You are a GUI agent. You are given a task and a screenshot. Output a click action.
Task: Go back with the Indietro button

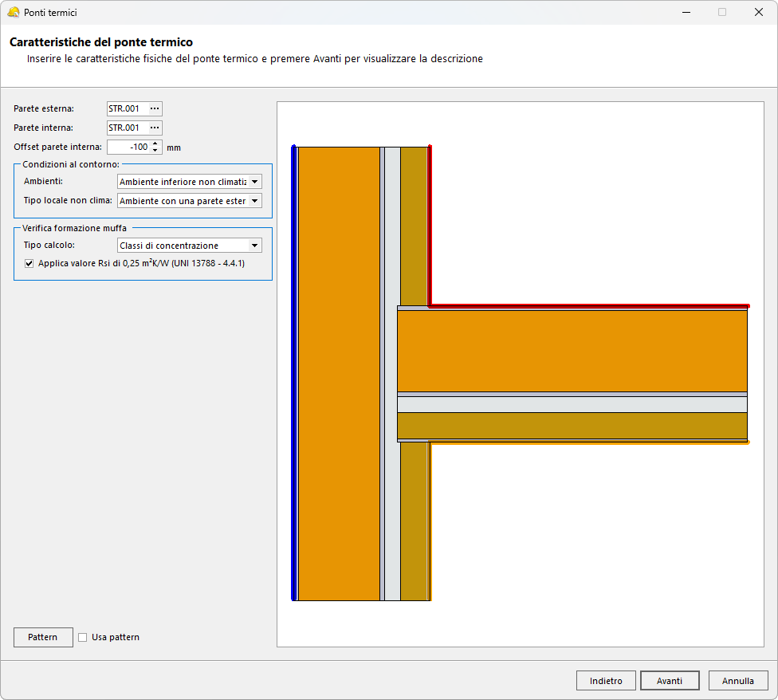[x=606, y=681]
